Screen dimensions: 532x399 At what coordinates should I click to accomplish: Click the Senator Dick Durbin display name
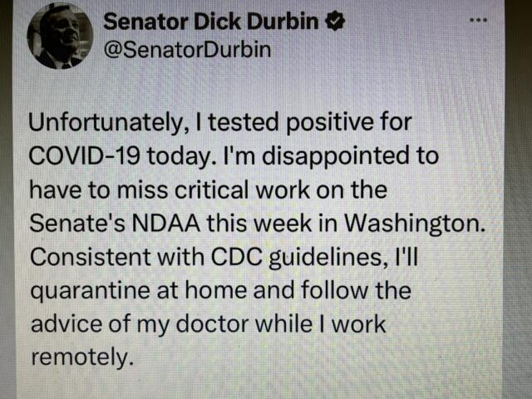211,23
